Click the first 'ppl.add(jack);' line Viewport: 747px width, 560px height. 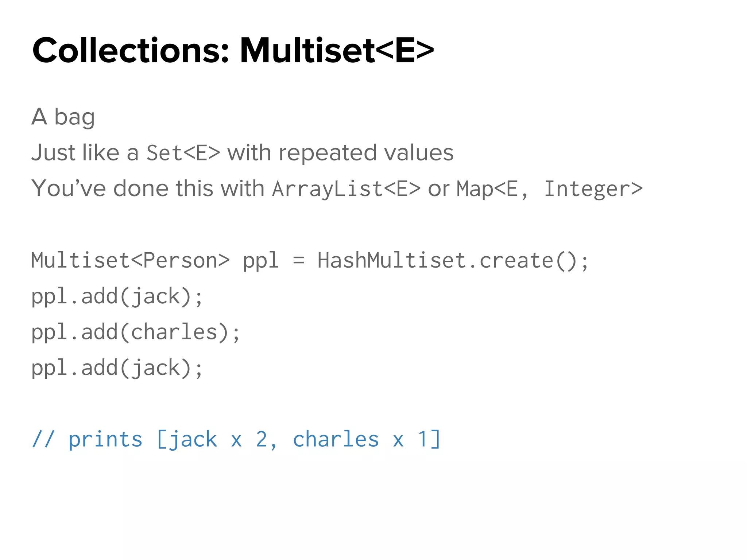(117, 296)
